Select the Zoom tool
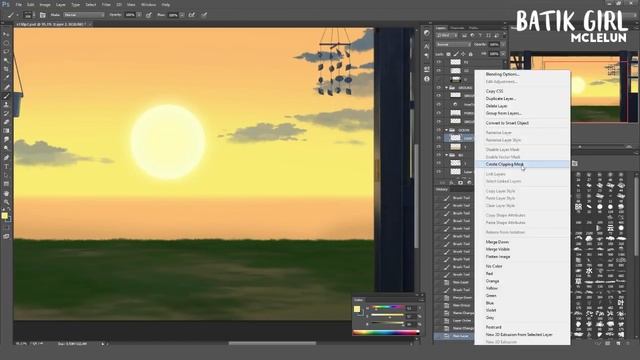The image size is (640, 360). pyautogui.click(x=6, y=202)
